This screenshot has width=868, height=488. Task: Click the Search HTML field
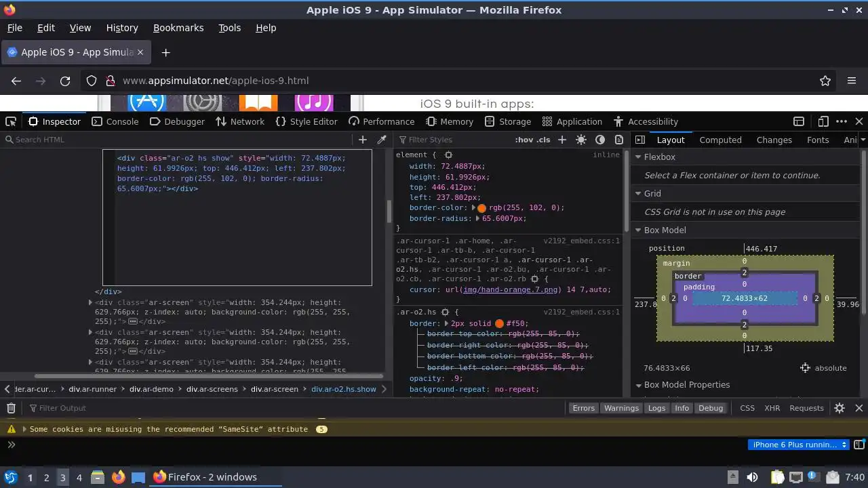click(x=178, y=140)
